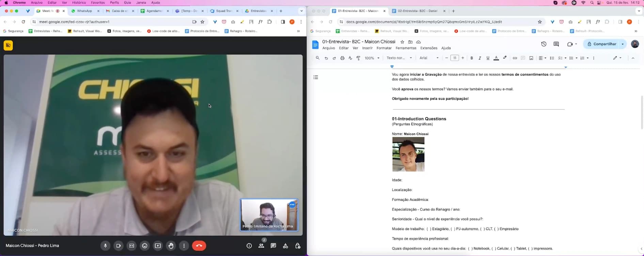Expand Docs video call dropdown
This screenshot has height=256, width=644.
[x=576, y=44]
